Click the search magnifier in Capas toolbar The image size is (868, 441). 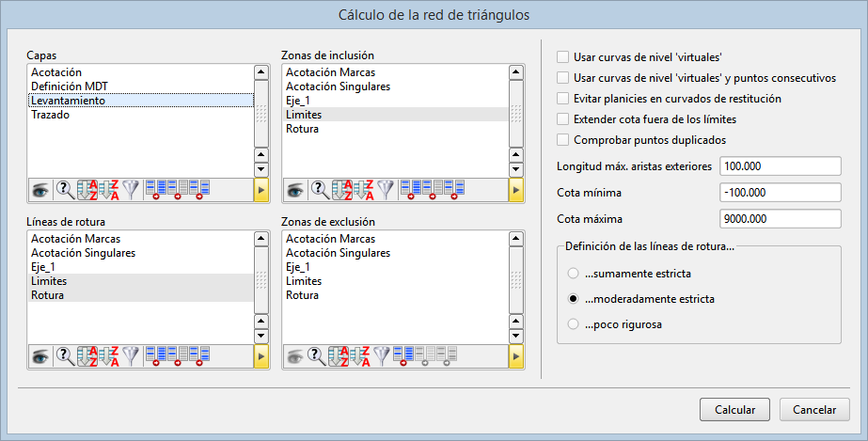(x=66, y=190)
